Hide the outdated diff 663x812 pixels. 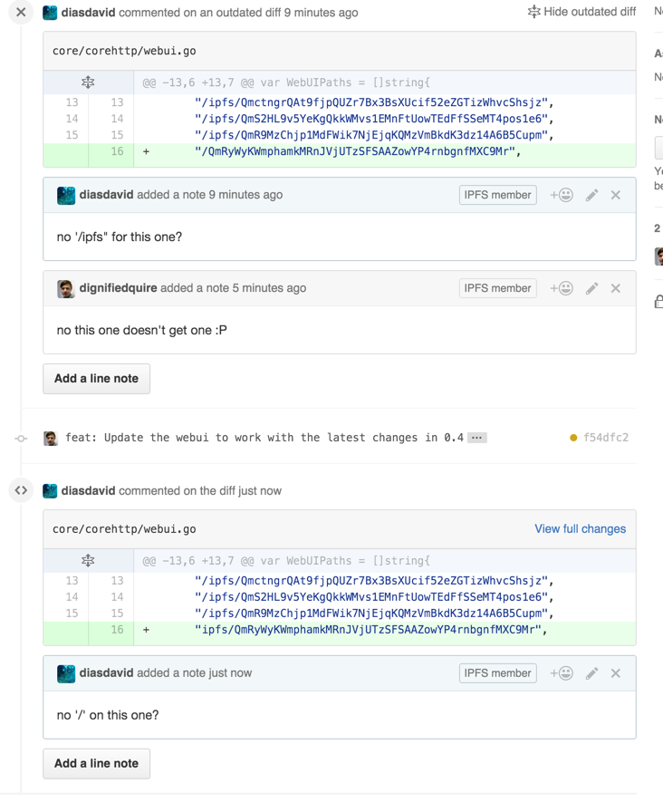point(581,12)
